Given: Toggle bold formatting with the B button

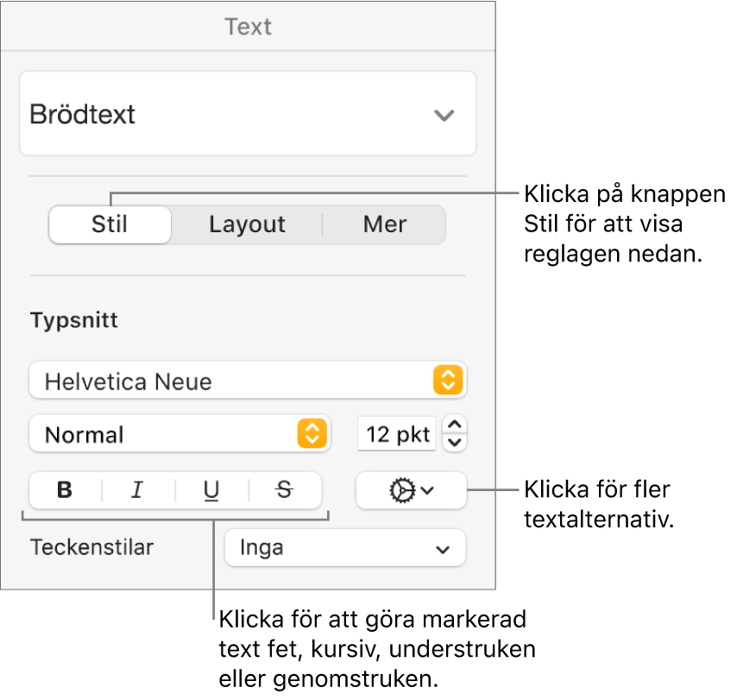Looking at the screenshot, I should pos(65,490).
